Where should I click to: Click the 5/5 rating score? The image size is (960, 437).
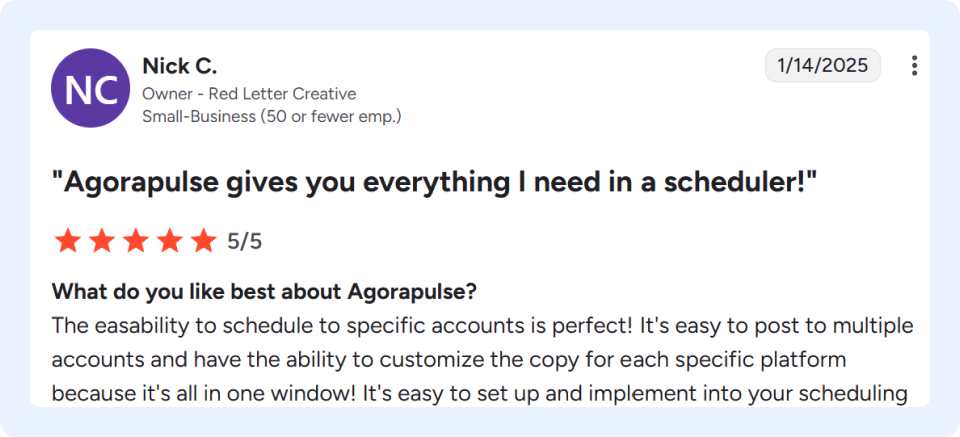click(244, 242)
